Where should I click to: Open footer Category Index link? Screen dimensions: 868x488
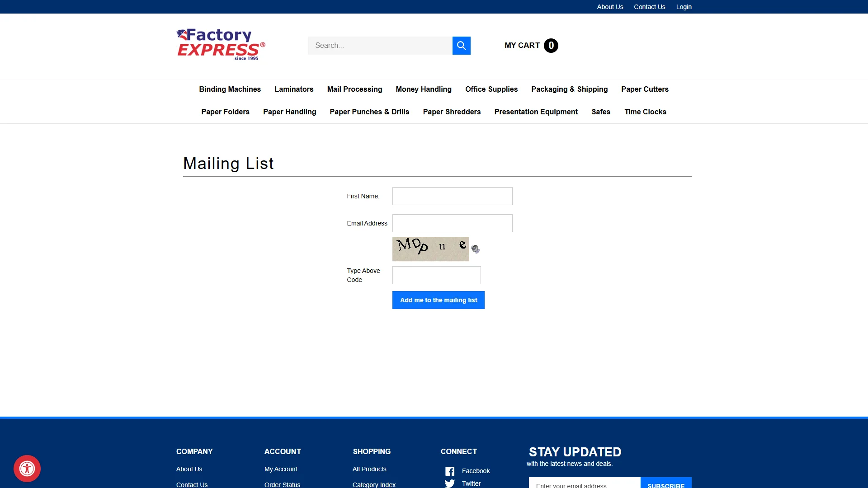pyautogui.click(x=374, y=484)
